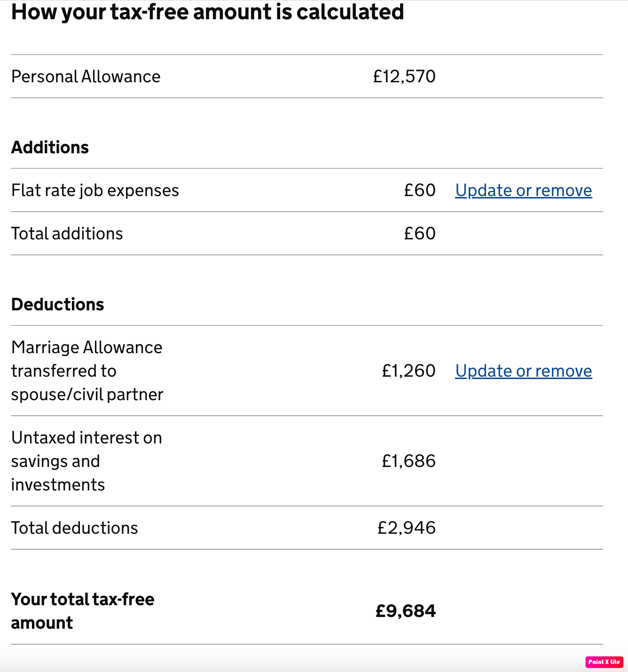Click the 'Total additions' label
The width and height of the screenshot is (628, 672).
67,234
